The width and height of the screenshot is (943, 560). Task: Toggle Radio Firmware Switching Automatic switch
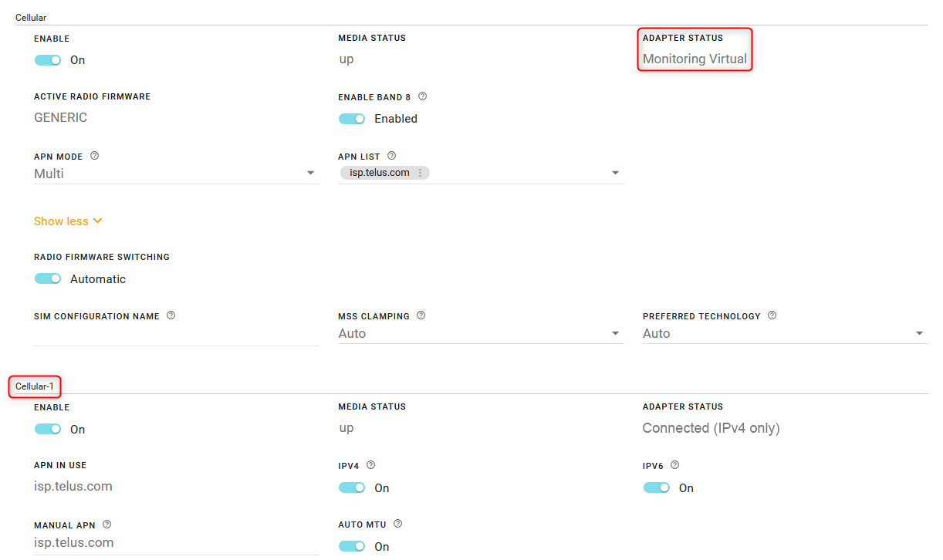(48, 279)
